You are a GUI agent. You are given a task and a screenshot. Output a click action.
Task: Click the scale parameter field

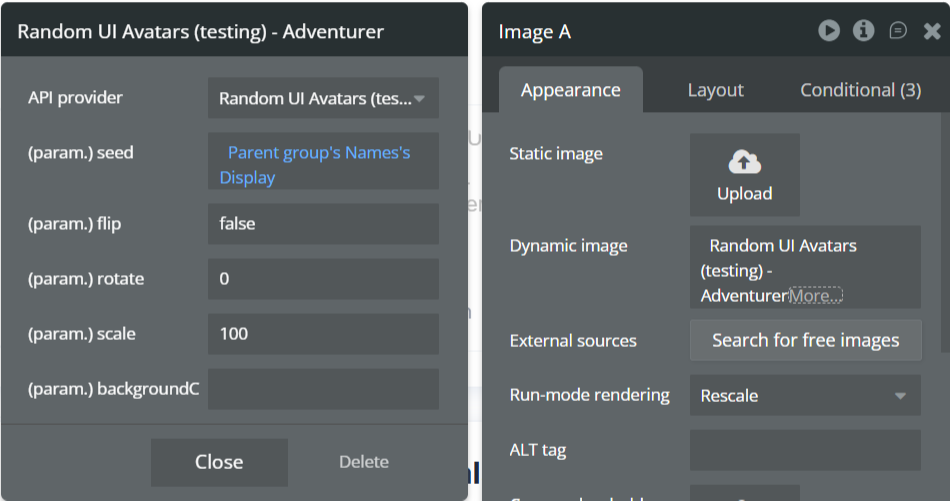click(323, 334)
